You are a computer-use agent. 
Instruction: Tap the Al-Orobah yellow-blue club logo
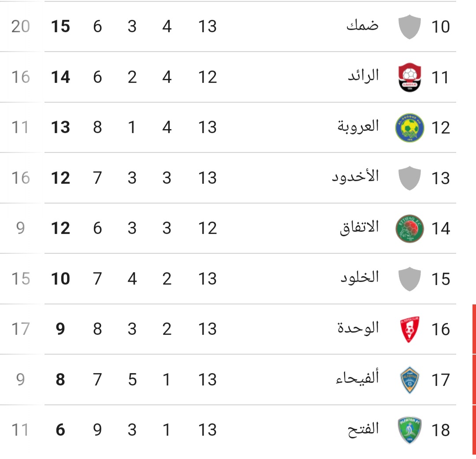409,127
